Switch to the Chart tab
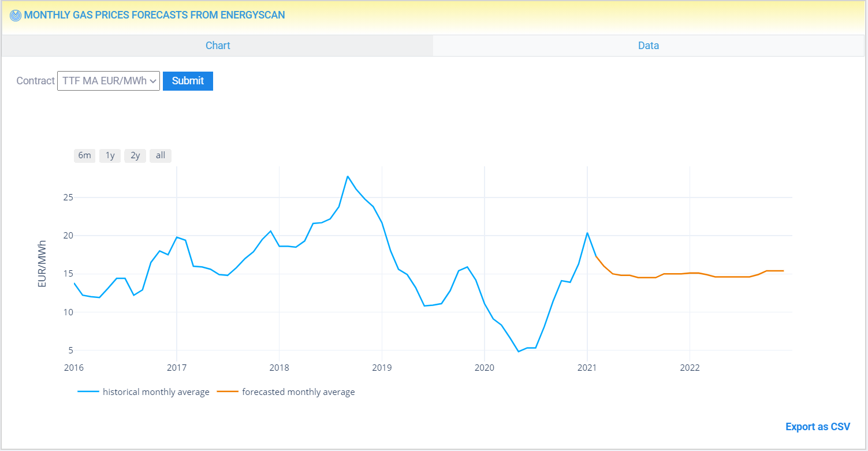The image size is (868, 451). point(218,45)
